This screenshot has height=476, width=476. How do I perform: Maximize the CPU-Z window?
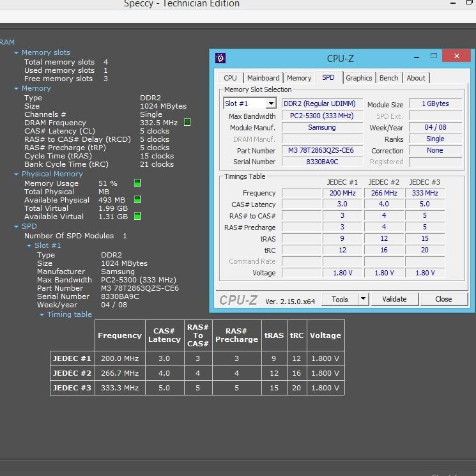point(434,56)
